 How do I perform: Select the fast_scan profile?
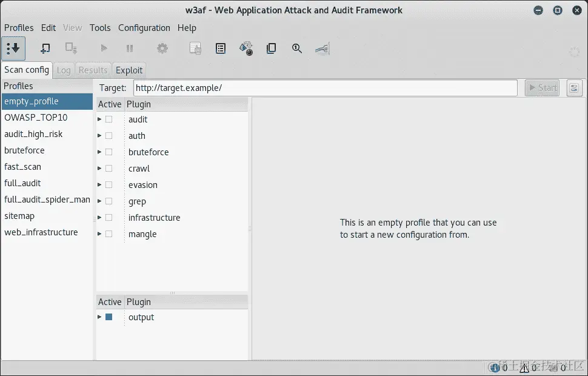(47, 167)
